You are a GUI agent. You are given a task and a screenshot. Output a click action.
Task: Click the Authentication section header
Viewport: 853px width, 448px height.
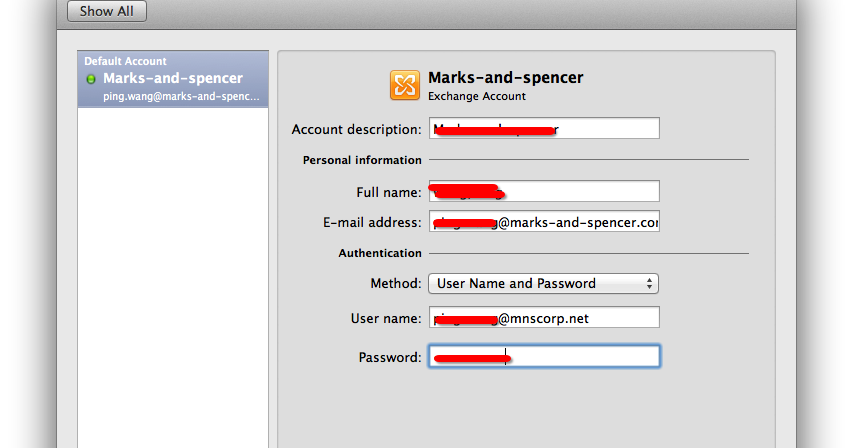(380, 253)
